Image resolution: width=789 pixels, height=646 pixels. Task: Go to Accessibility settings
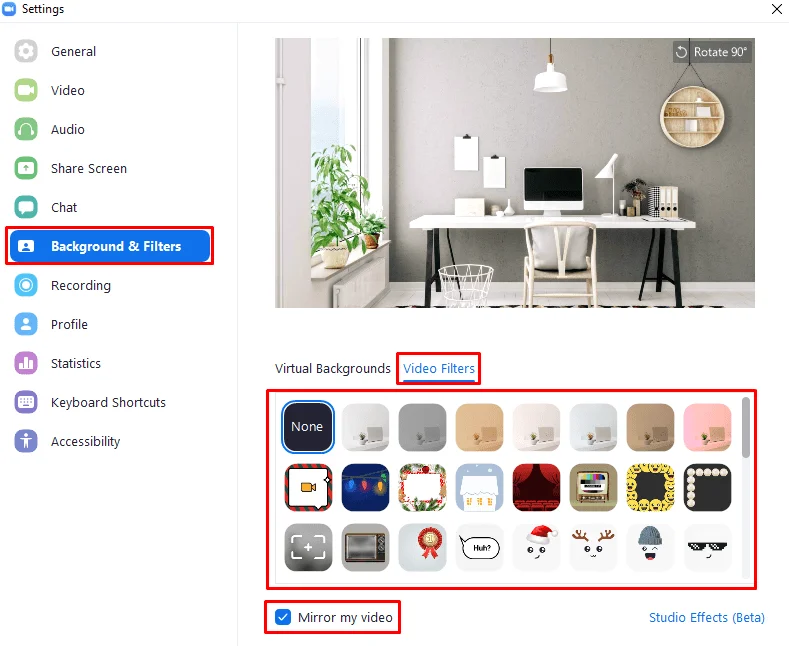[86, 441]
